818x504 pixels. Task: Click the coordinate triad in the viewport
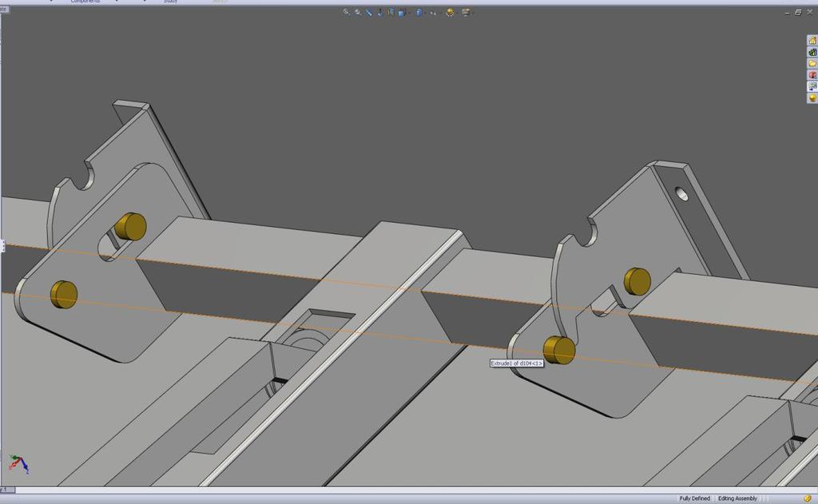(x=19, y=463)
